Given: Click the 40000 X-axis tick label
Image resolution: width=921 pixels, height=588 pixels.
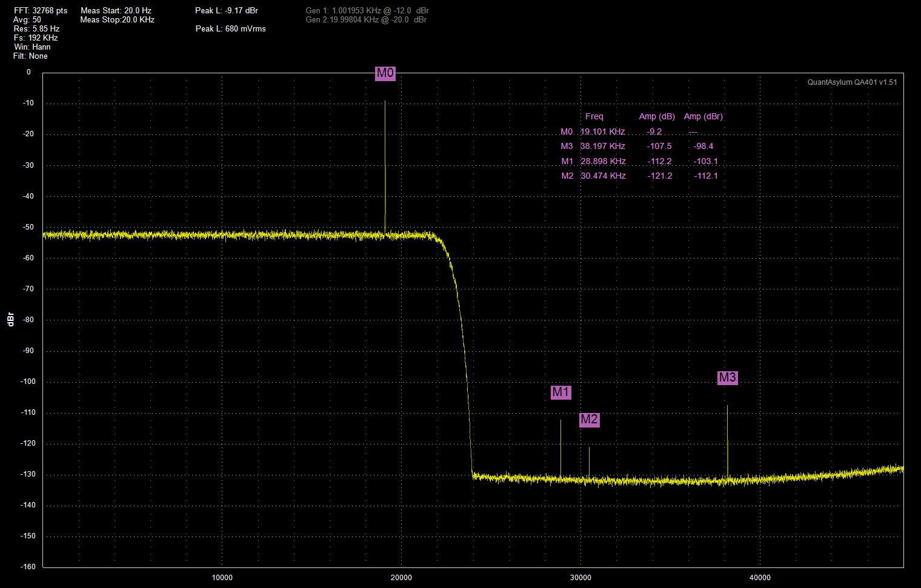Looking at the screenshot, I should tap(760, 578).
